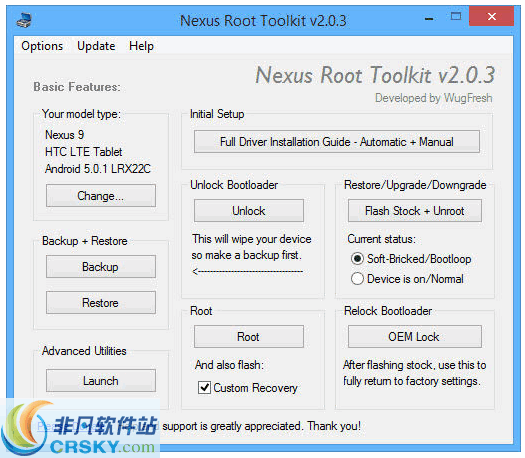Launch the Advanced Utilities
The width and height of the screenshot is (525, 458).
(101, 381)
